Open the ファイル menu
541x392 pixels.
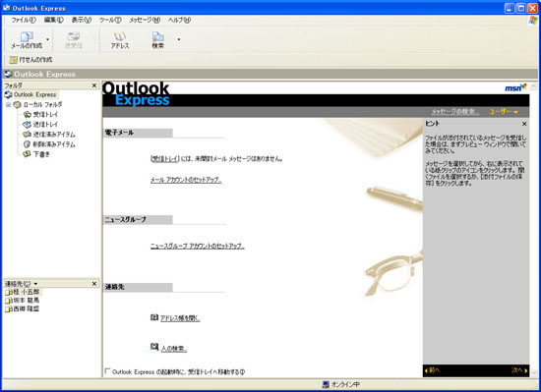click(24, 20)
